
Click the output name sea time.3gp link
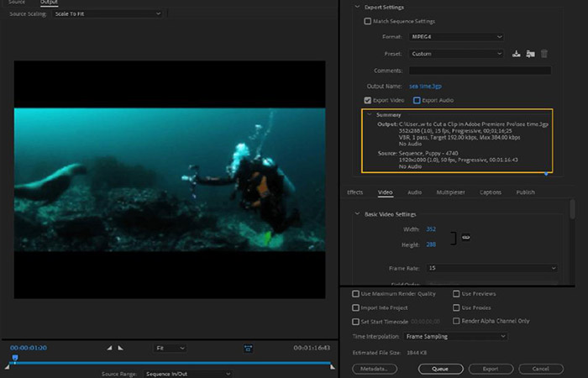pyautogui.click(x=425, y=87)
